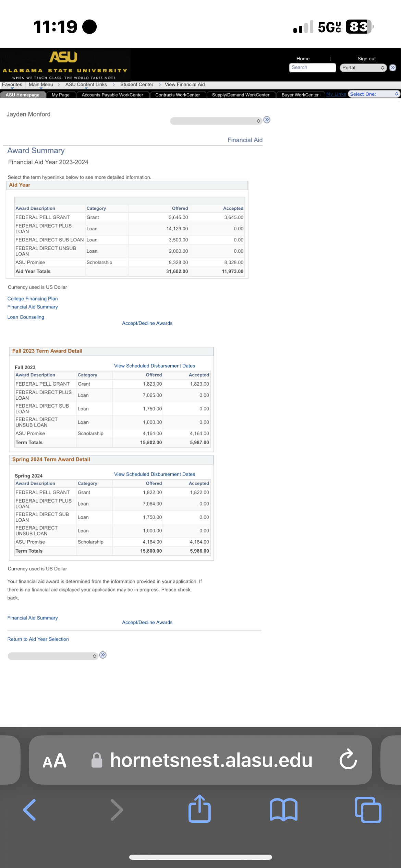The image size is (401, 868).
Task: Switch to ASU Homepage tab
Action: pos(23,95)
